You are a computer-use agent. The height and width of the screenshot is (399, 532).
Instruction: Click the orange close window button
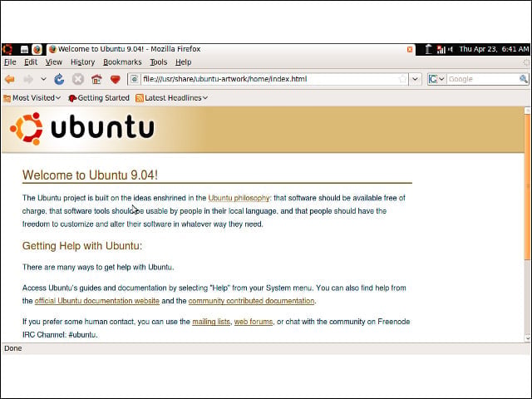pyautogui.click(x=410, y=50)
